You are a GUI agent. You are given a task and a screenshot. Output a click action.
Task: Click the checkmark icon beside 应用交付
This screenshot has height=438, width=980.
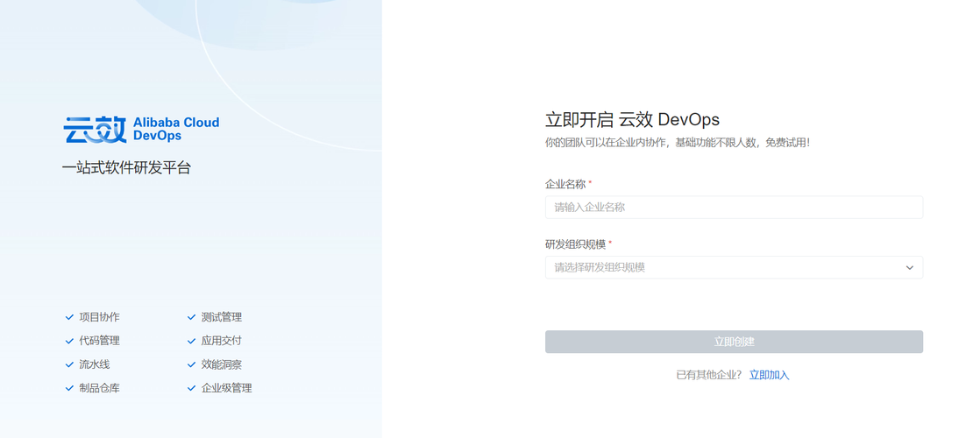(192, 341)
